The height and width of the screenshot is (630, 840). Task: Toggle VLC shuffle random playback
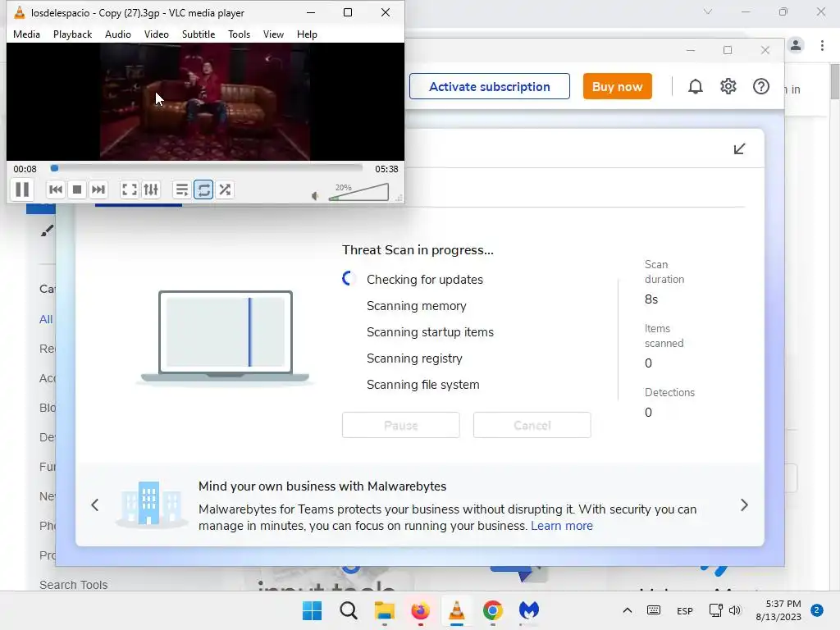point(225,189)
